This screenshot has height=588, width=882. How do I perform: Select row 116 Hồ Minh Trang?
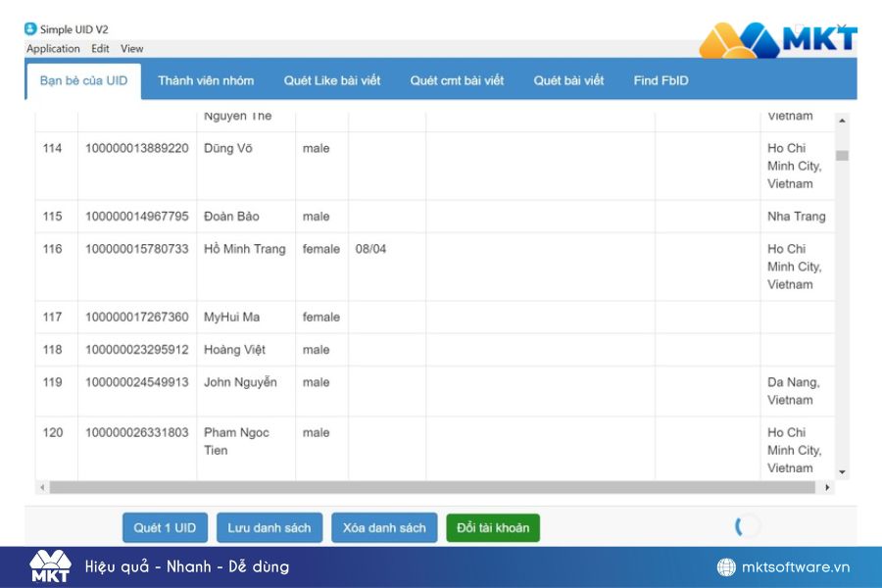[x=244, y=249]
